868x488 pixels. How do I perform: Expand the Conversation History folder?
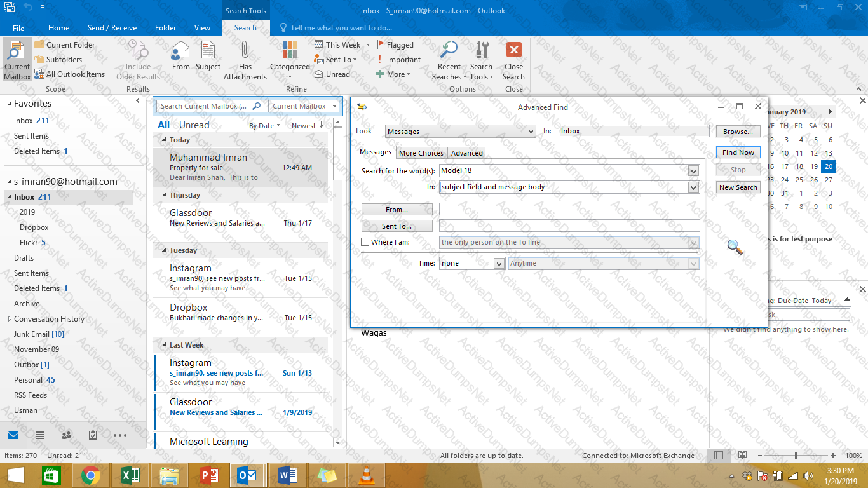10,319
